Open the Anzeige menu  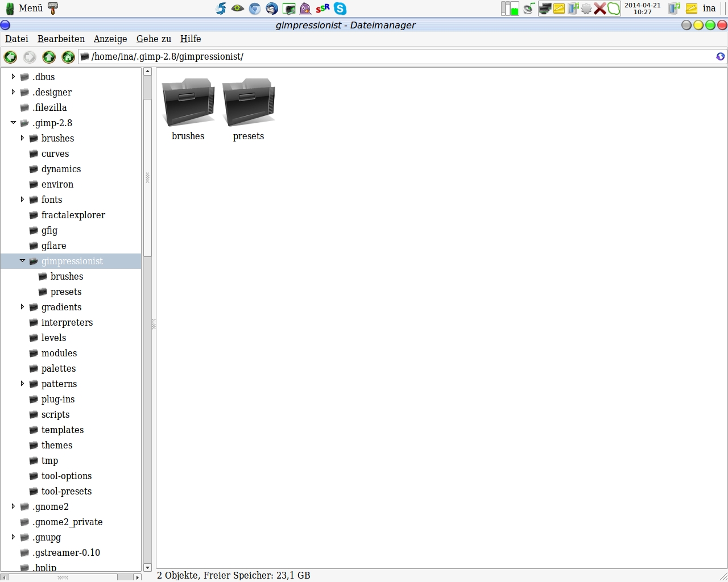coord(110,39)
